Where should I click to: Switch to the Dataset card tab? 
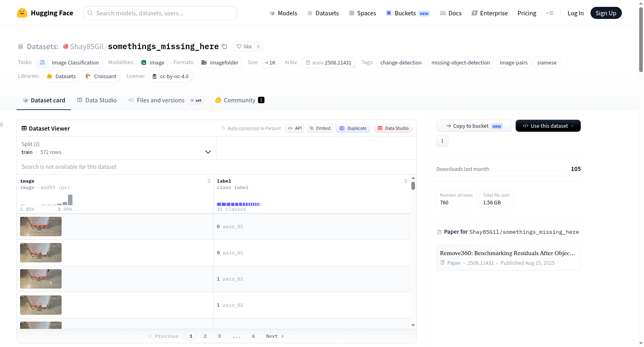(x=44, y=100)
